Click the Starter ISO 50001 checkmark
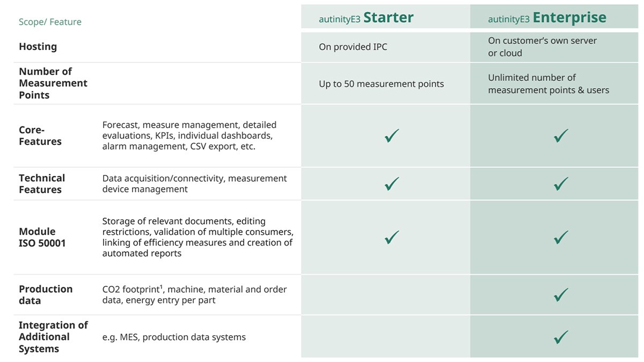This screenshot has height=362, width=644. point(392,237)
